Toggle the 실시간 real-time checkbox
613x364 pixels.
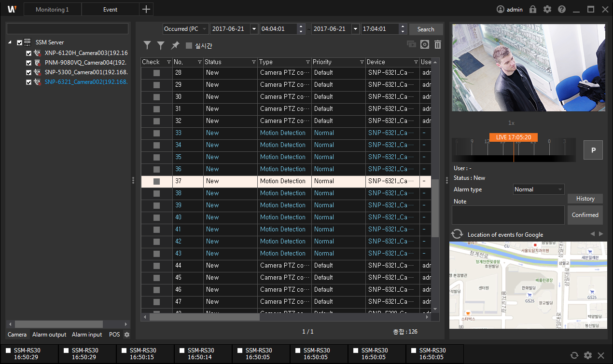pos(189,46)
